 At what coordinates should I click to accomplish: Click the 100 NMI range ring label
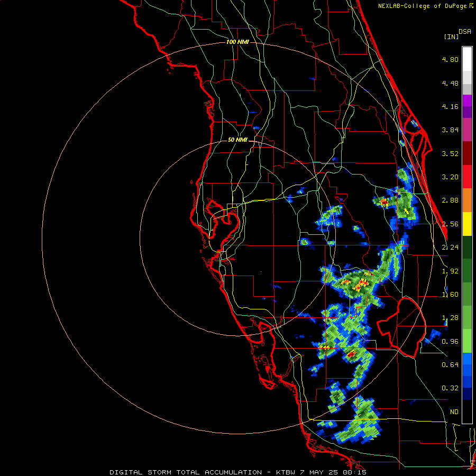pyautogui.click(x=237, y=42)
